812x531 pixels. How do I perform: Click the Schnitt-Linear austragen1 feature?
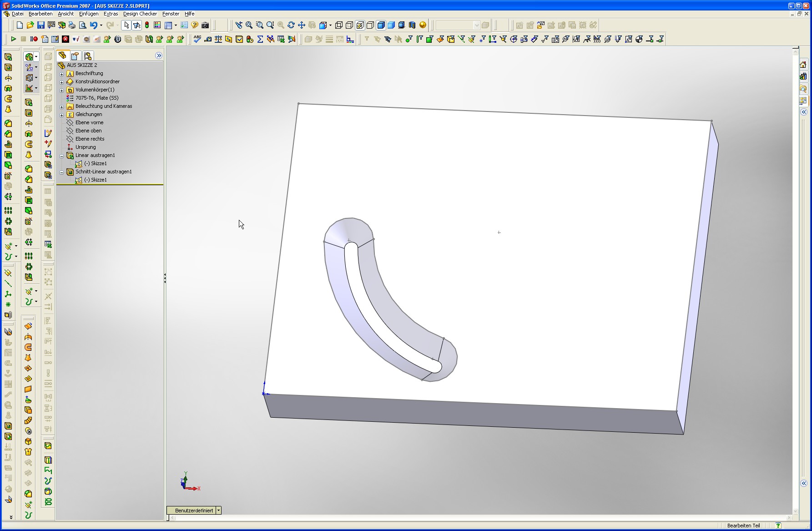click(x=103, y=172)
